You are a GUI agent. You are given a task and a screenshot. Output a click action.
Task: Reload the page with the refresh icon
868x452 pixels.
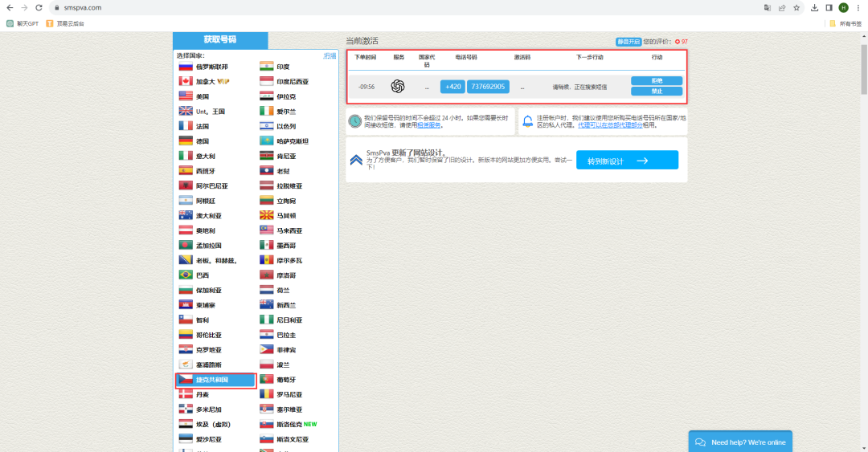pyautogui.click(x=39, y=8)
